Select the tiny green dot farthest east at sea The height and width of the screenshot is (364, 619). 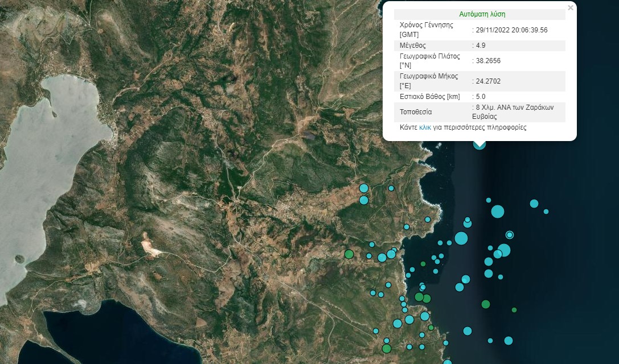coord(514,310)
